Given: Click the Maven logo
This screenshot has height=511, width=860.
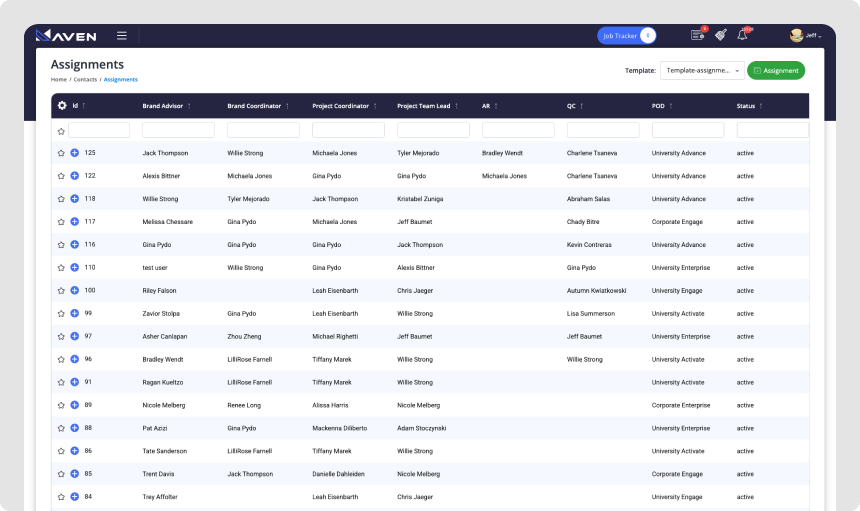Looking at the screenshot, I should tap(66, 36).
